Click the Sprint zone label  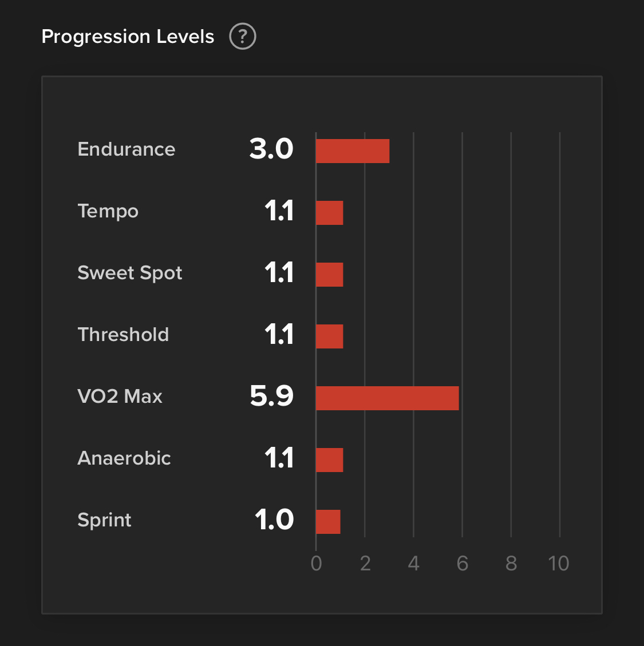click(x=104, y=520)
